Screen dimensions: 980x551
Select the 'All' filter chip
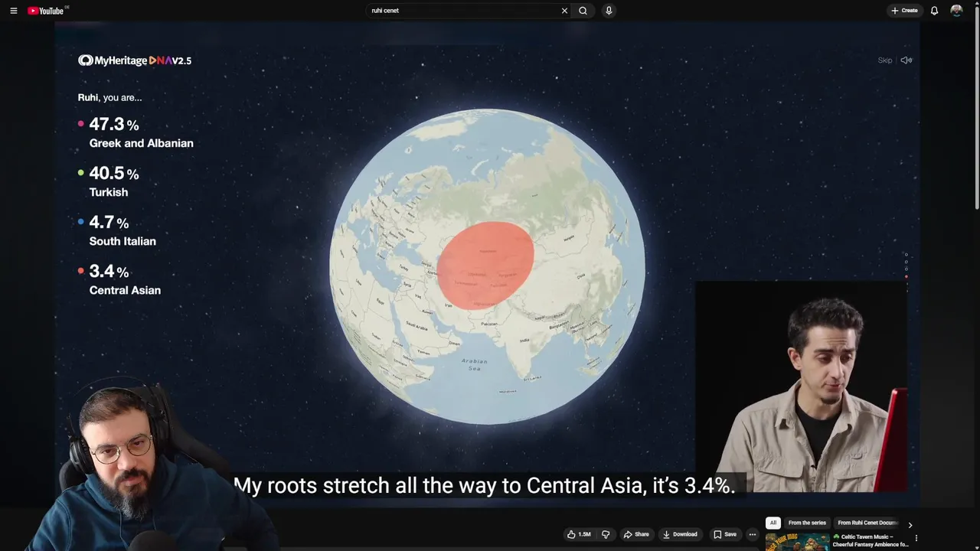pyautogui.click(x=773, y=523)
